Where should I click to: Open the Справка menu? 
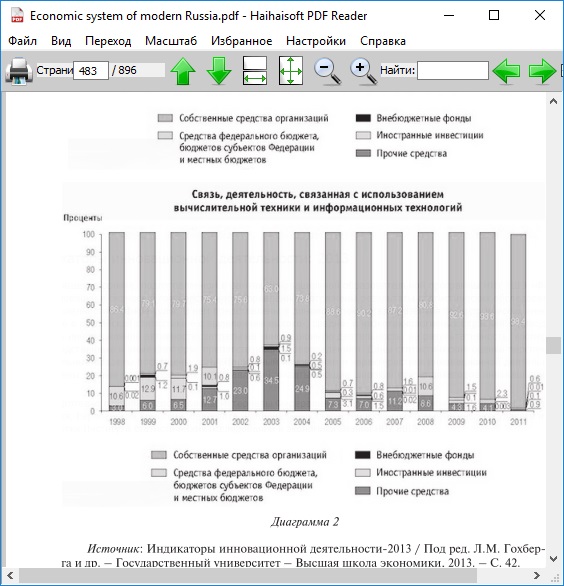(383, 41)
